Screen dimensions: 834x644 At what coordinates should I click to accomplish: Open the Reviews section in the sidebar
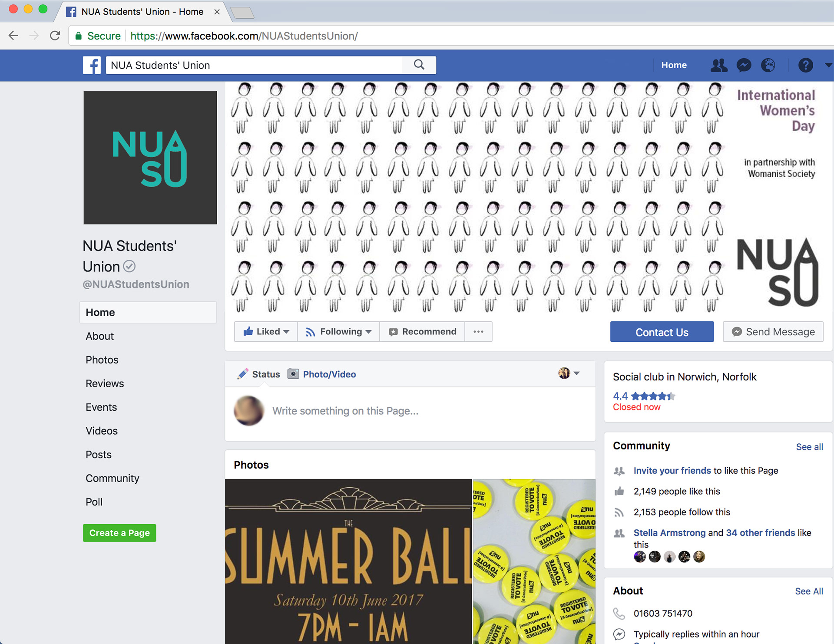coord(105,383)
